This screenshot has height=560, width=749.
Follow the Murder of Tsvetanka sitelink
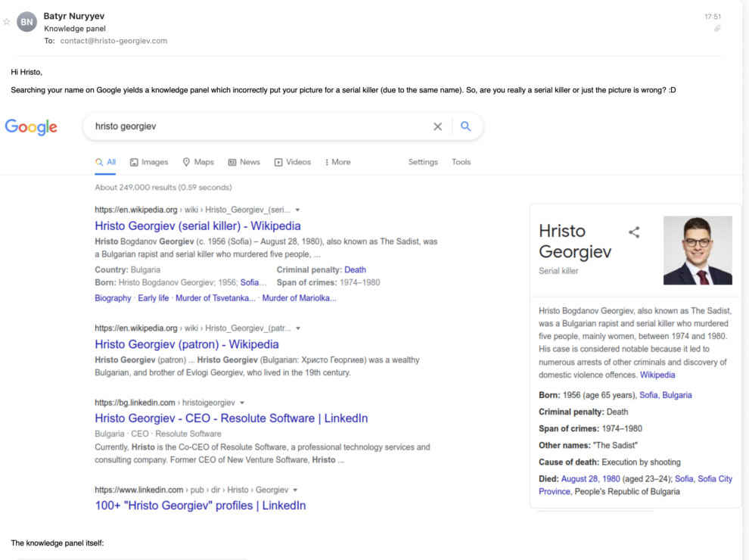216,298
